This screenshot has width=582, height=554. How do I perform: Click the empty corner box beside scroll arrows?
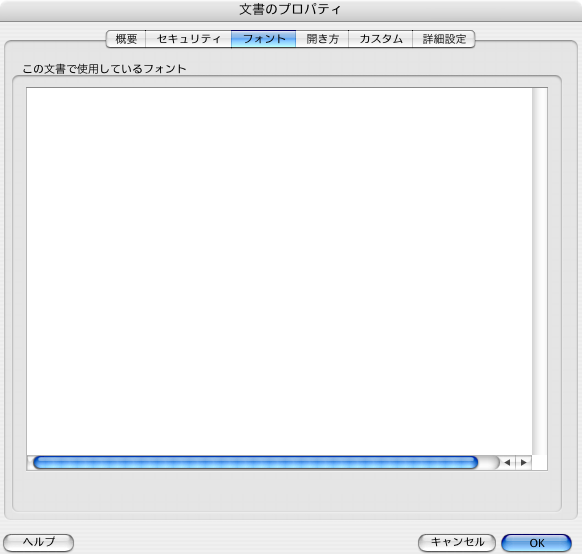pyautogui.click(x=539, y=462)
